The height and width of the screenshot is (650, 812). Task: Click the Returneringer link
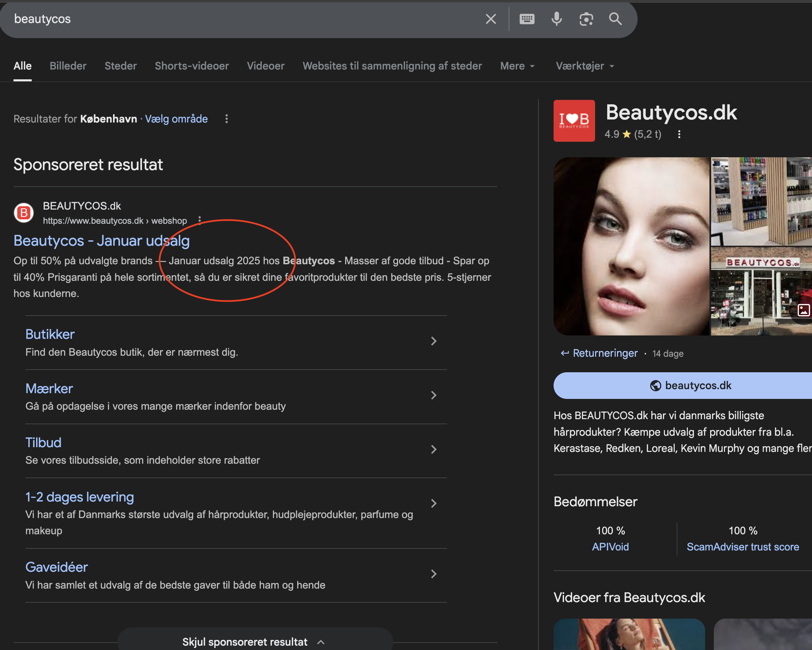pyautogui.click(x=605, y=353)
